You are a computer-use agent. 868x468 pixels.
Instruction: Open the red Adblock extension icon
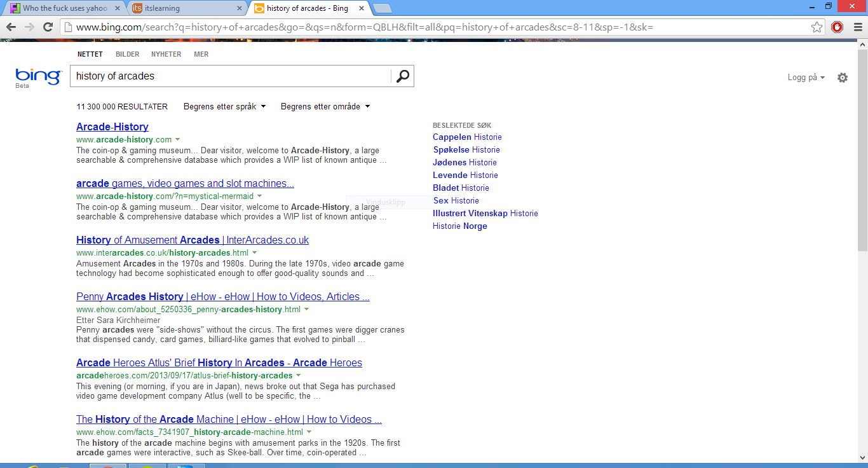click(x=837, y=27)
